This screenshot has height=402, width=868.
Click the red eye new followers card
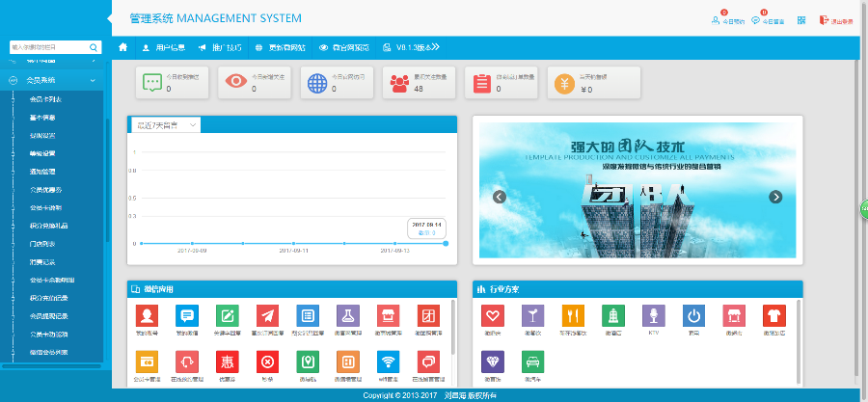click(255, 83)
